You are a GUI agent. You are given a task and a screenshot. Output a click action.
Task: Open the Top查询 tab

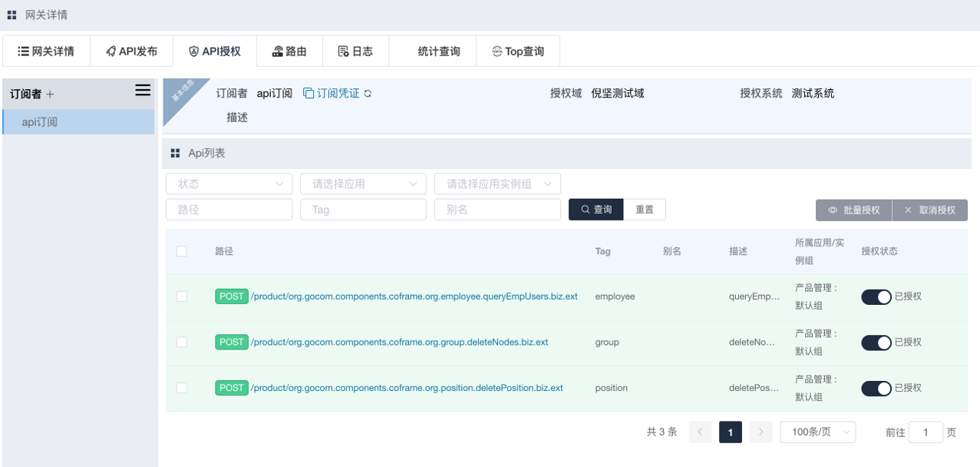coord(518,51)
